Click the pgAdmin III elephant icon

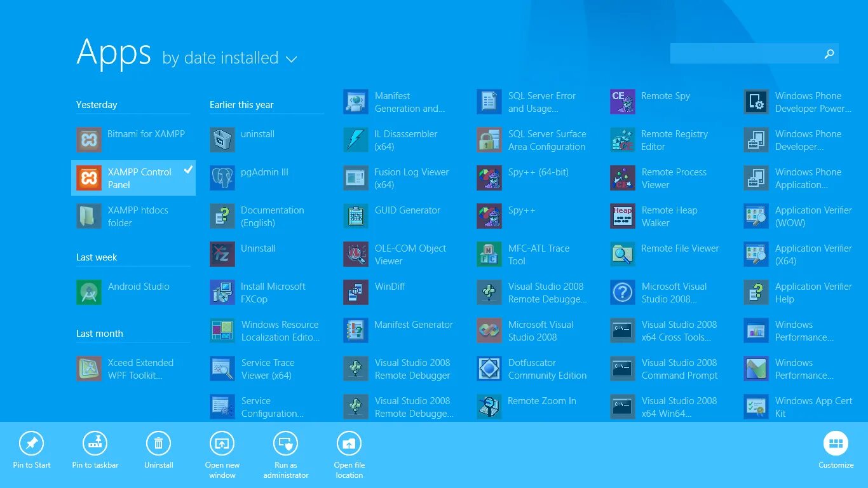click(222, 178)
